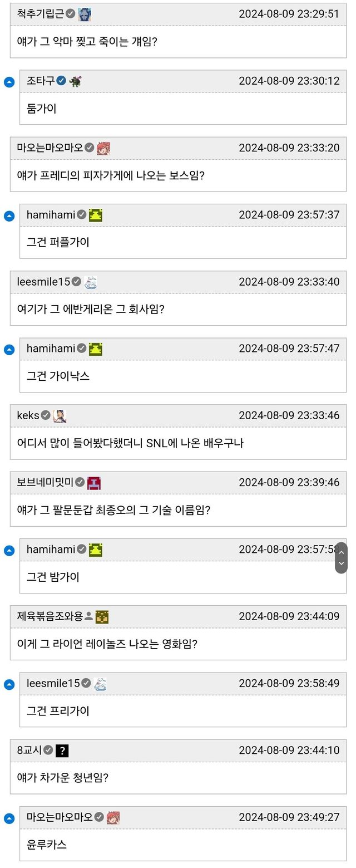
Task: Toggle the arrow beside '그건 밤가이' reply
Action: point(9,551)
